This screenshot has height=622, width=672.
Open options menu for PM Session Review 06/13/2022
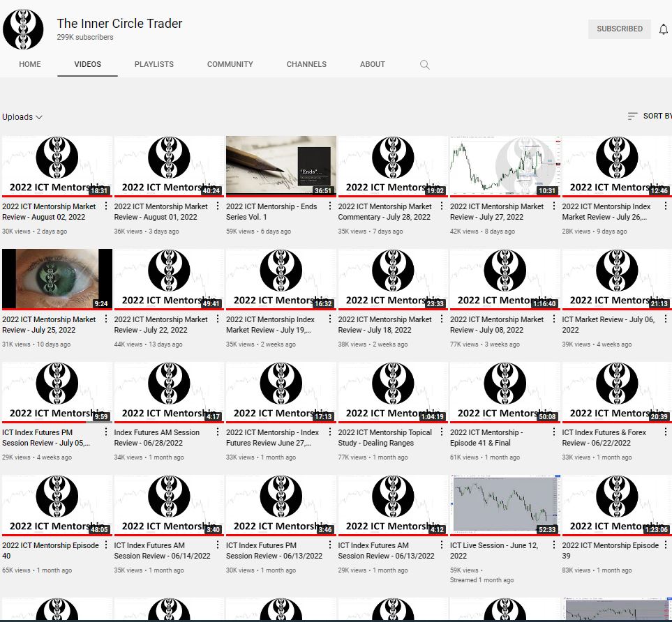(x=330, y=545)
